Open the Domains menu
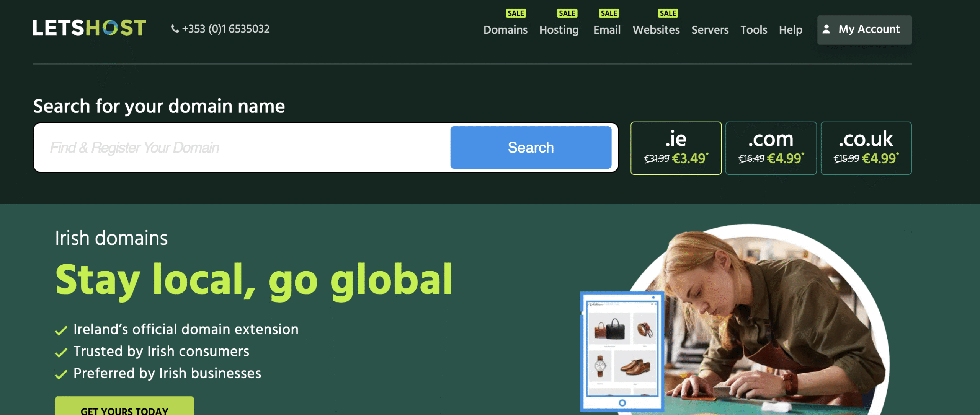 click(x=505, y=30)
